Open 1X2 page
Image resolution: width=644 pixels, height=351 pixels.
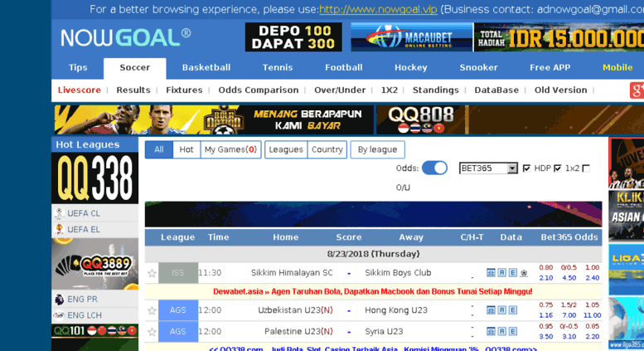[390, 90]
